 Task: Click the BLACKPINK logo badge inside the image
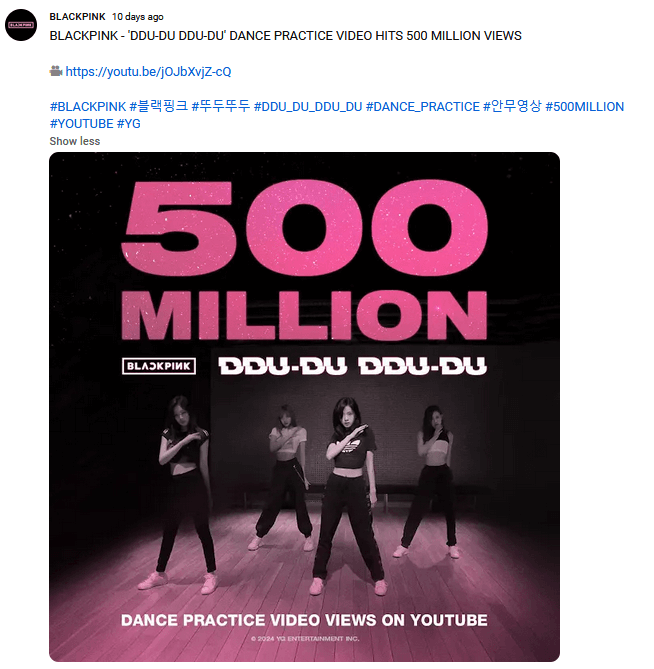click(x=158, y=365)
